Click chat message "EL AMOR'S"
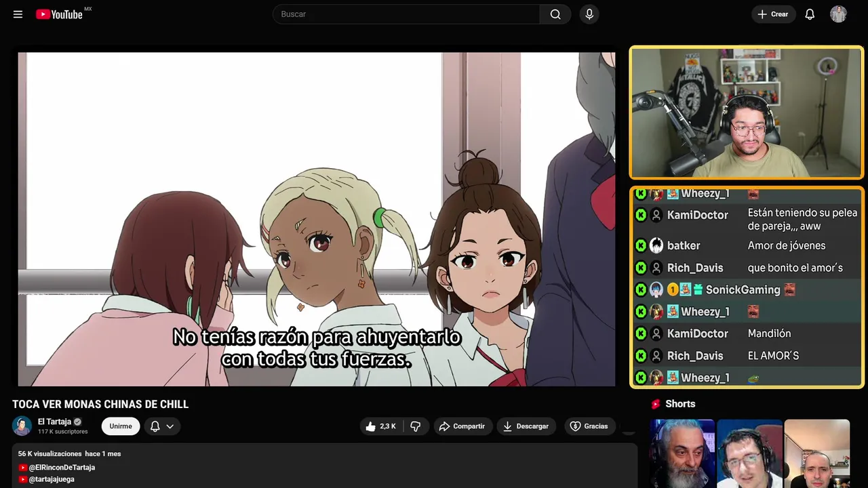Screen dimensions: 868x488 click(x=773, y=356)
